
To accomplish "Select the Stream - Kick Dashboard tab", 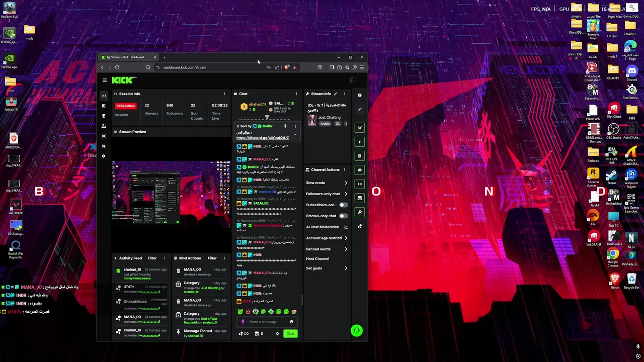I will click(x=129, y=57).
